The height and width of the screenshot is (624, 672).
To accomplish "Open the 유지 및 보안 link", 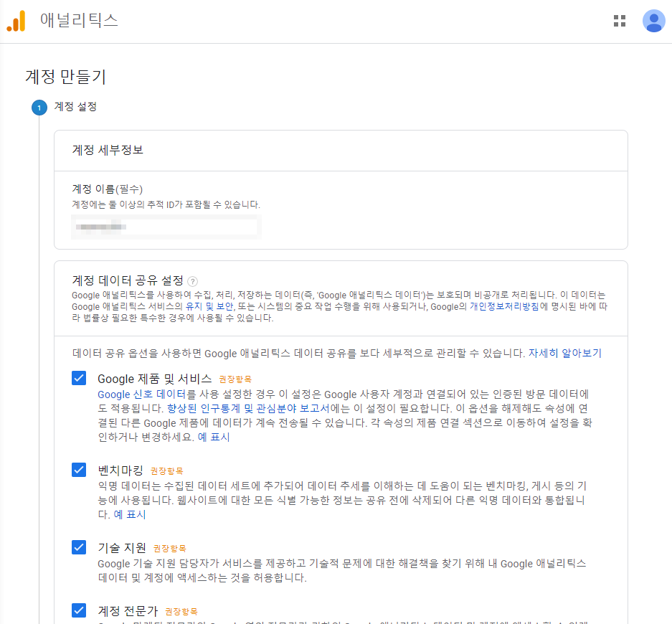I will (209, 306).
